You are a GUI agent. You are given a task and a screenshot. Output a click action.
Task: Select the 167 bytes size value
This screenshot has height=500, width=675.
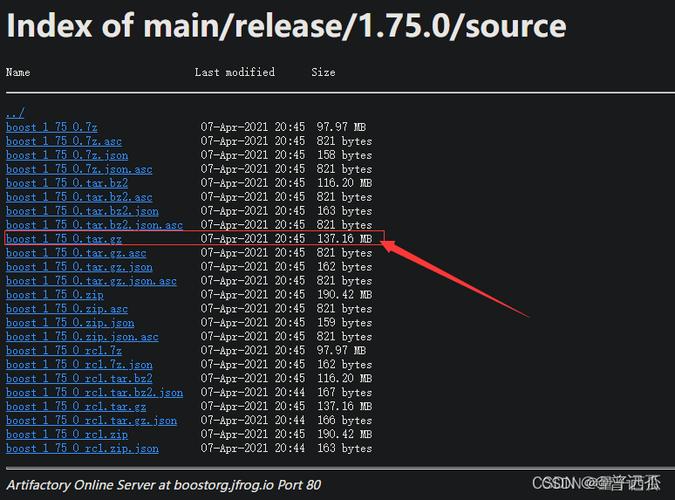click(344, 392)
